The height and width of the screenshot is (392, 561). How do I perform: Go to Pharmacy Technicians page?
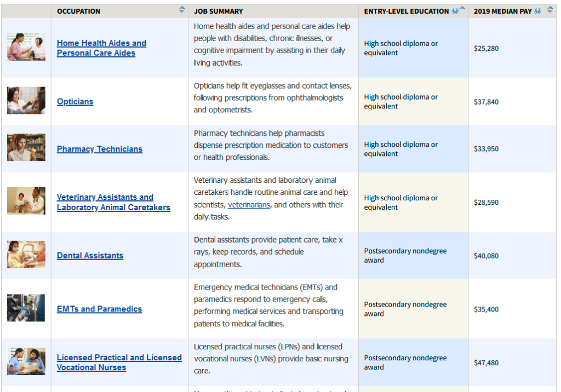(x=99, y=149)
